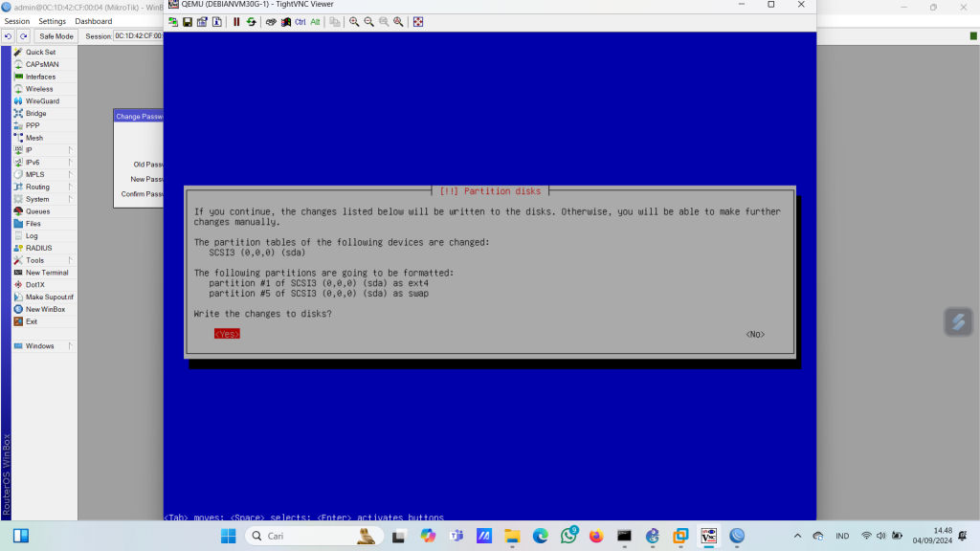Send Ctrl+Alt+Del via the toolbar icon
The width and height of the screenshot is (980, 551).
coord(271,22)
